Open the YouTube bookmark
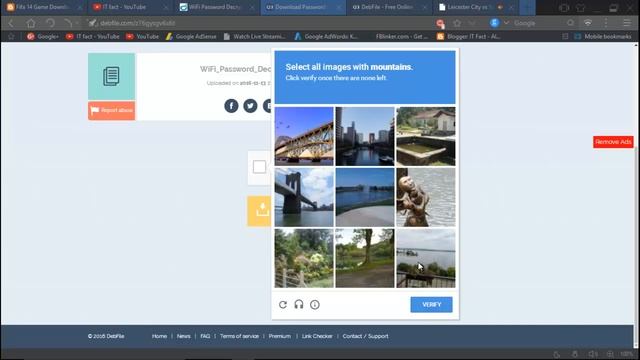This screenshot has width=640, height=360. (x=142, y=36)
